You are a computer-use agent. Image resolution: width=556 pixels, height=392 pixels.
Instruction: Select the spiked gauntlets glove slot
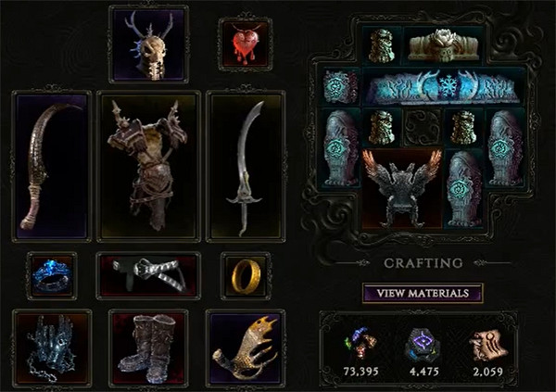[52, 348]
